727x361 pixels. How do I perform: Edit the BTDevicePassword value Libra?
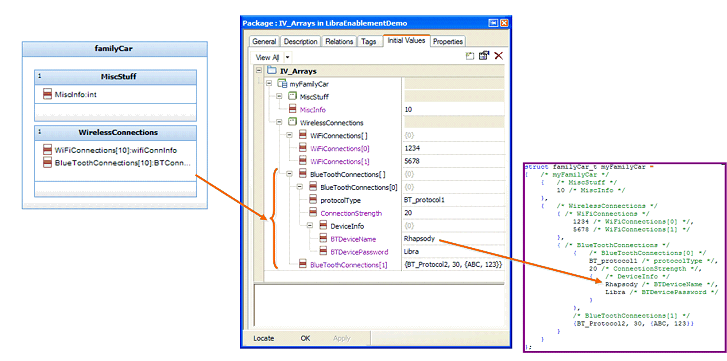tap(453, 252)
